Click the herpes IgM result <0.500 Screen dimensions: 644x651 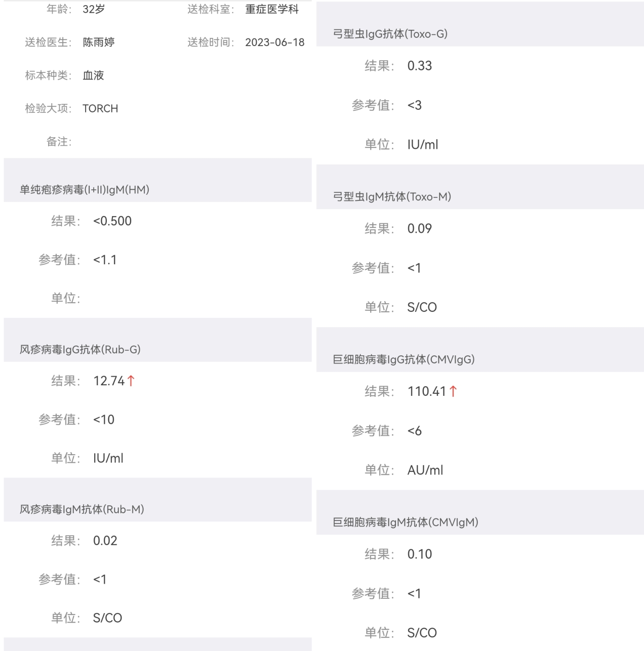pos(112,221)
